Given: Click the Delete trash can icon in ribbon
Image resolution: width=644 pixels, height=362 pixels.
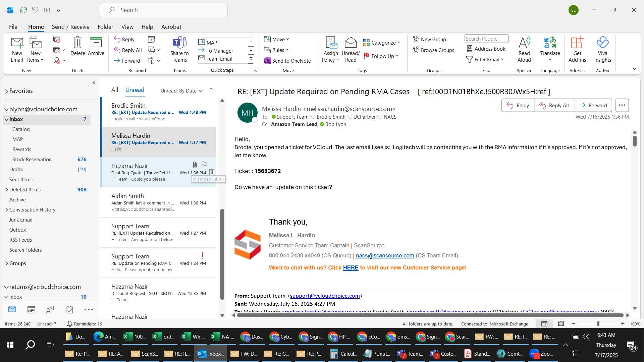Looking at the screenshot, I should click(77, 46).
